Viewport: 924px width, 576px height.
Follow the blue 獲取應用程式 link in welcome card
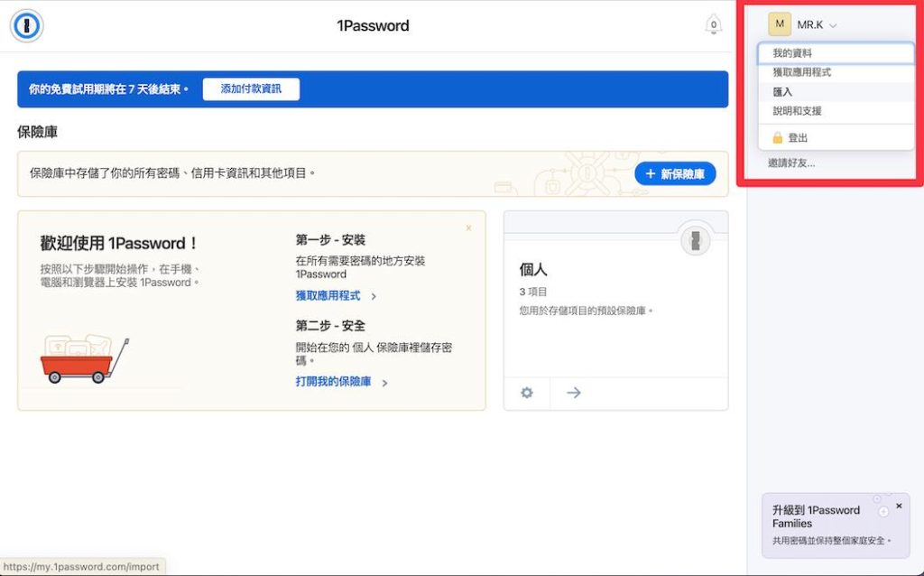point(328,295)
